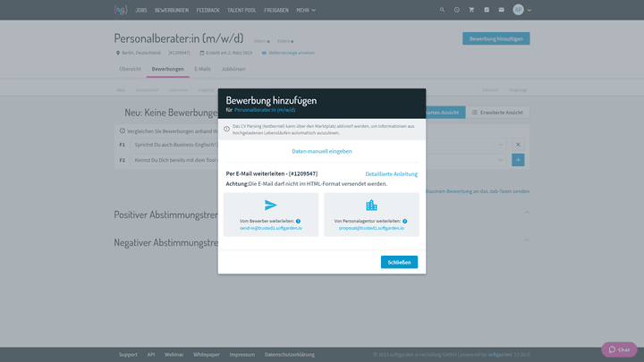Click the paper plane forward icon

coord(271,205)
